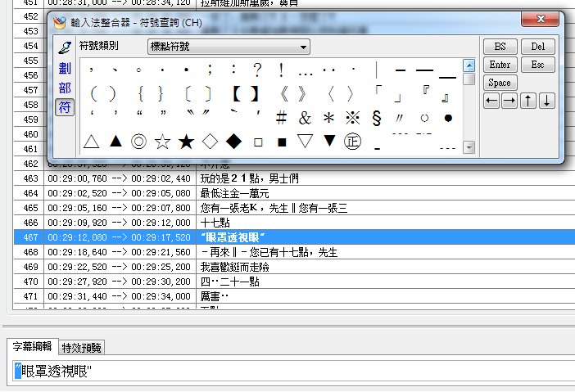Click row number 459 in subtitle list
The image size is (575, 392).
click(x=30, y=119)
